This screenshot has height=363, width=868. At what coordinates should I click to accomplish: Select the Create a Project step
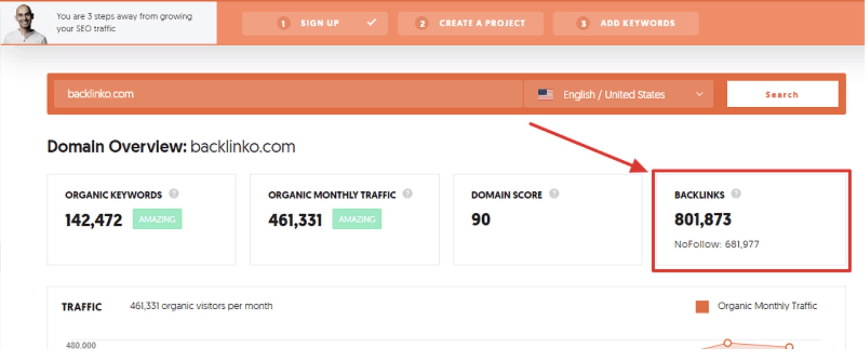click(x=470, y=23)
